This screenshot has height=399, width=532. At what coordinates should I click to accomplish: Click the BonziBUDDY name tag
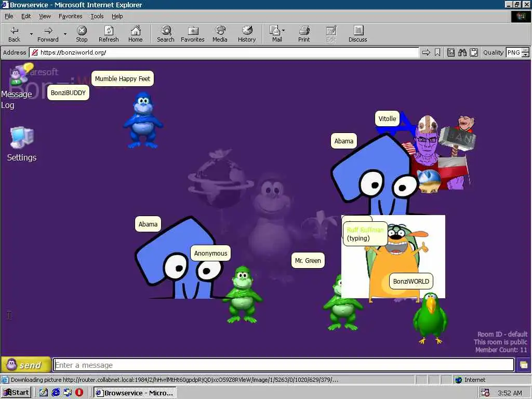click(x=68, y=92)
